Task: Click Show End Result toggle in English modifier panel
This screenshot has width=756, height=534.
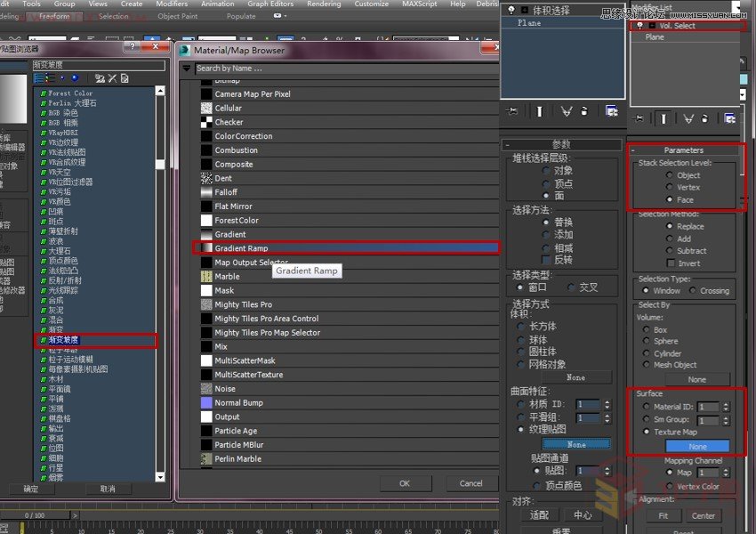Action: pyautogui.click(x=664, y=117)
